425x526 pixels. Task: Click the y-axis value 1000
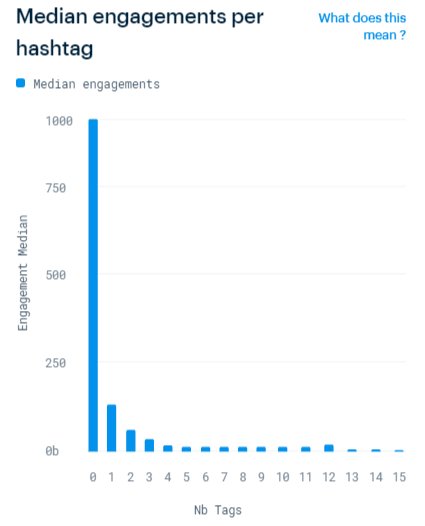[x=59, y=121]
